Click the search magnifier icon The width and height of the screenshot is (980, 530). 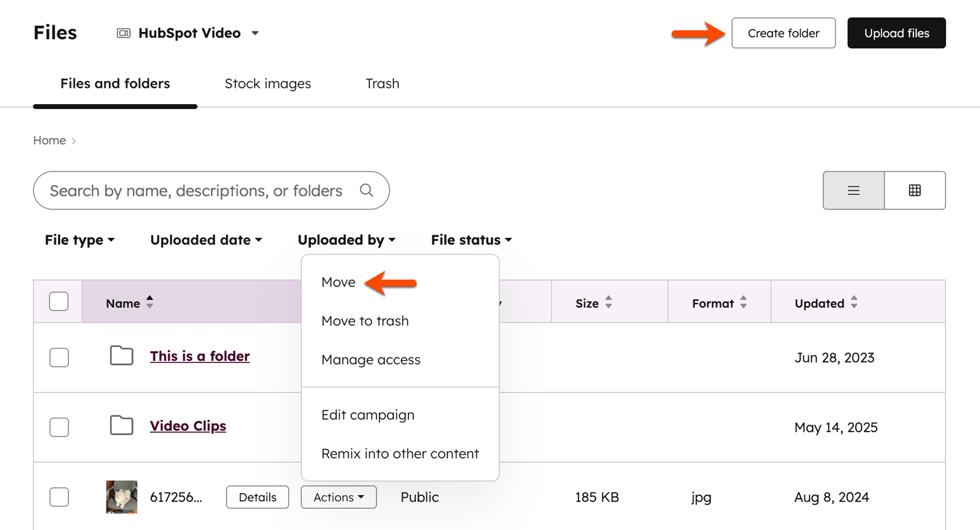366,191
